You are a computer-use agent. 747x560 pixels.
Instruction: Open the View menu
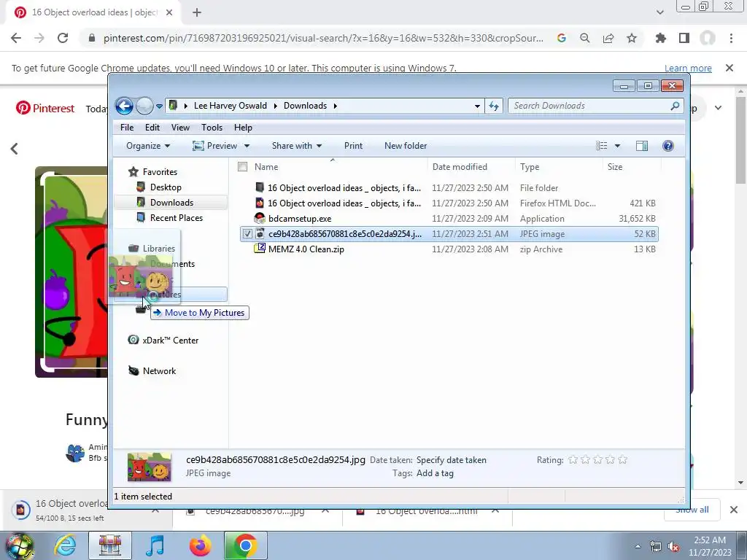pyautogui.click(x=181, y=128)
